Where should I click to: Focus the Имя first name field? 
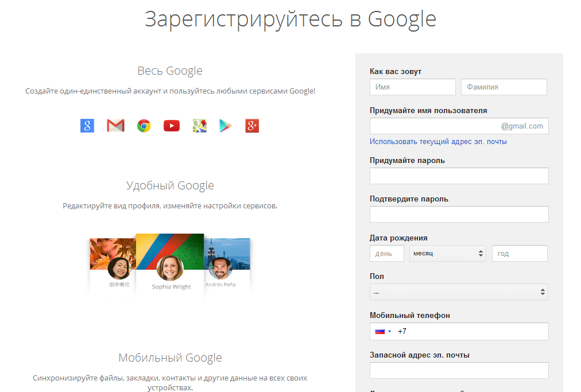pyautogui.click(x=412, y=87)
